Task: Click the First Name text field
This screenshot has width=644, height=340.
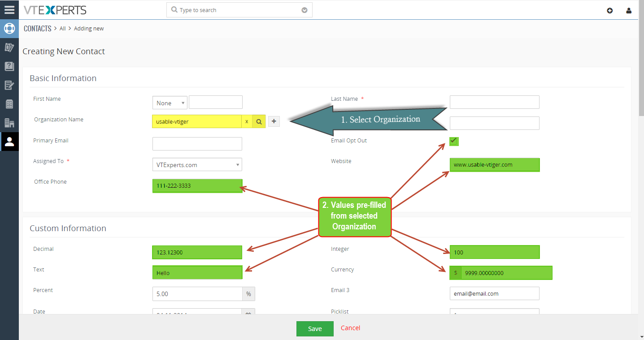Action: (x=216, y=102)
